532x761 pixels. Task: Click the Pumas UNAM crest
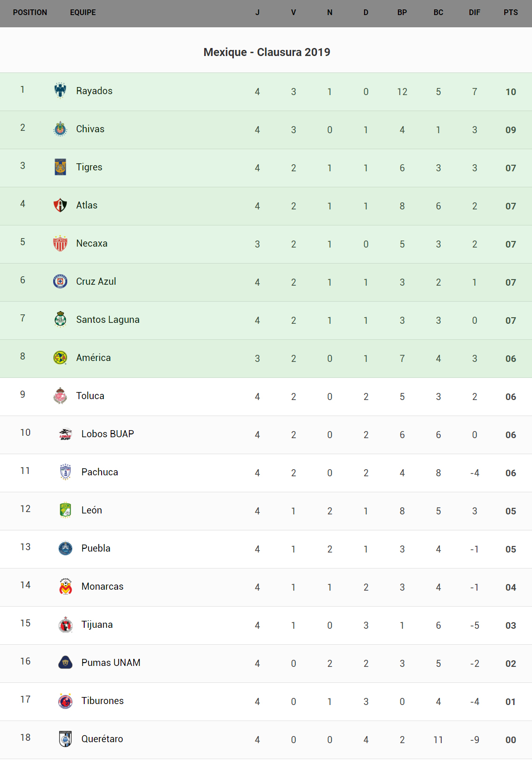pyautogui.click(x=65, y=662)
